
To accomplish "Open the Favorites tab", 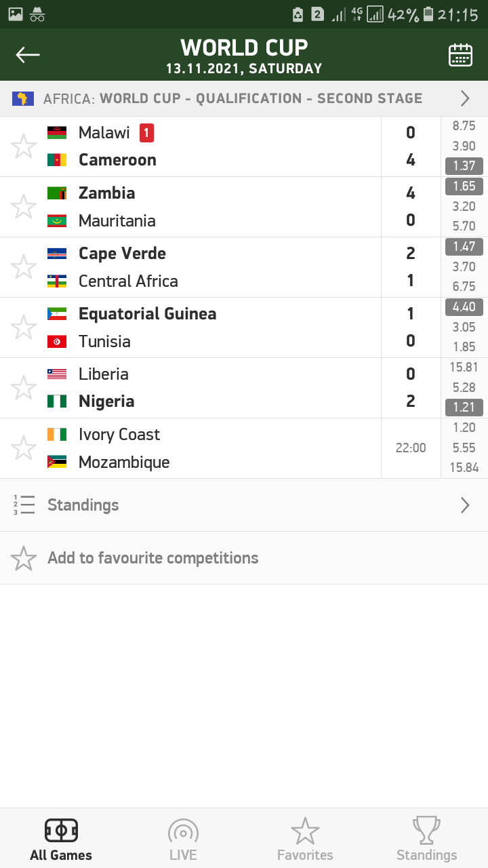I will click(x=305, y=840).
